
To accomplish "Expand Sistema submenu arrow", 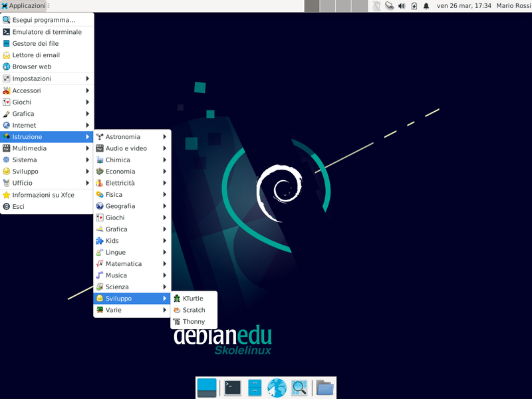I will click(x=88, y=160).
